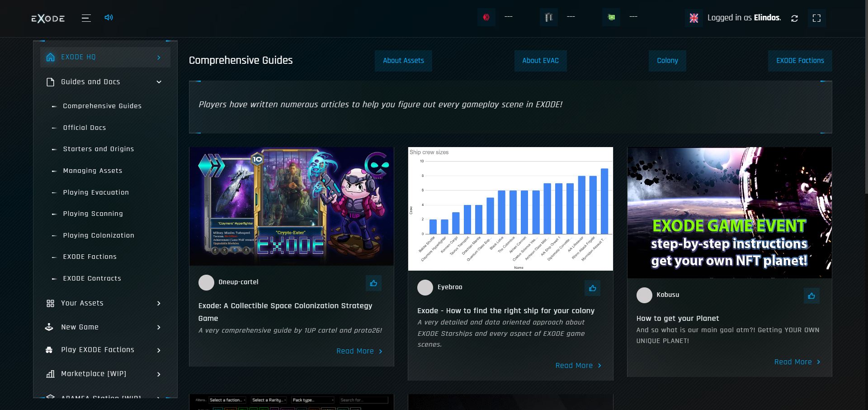
Task: Open Starters and Origins
Action: [99, 149]
